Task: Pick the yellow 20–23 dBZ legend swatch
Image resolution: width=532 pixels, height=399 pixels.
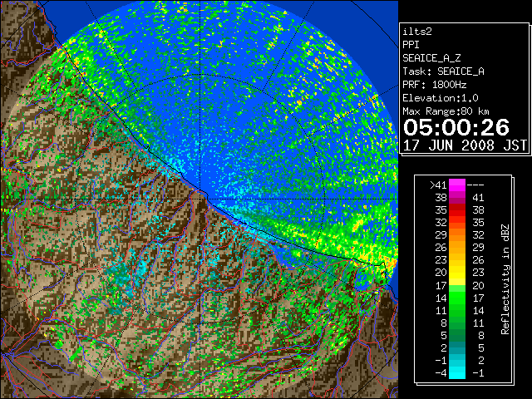Action: click(457, 273)
